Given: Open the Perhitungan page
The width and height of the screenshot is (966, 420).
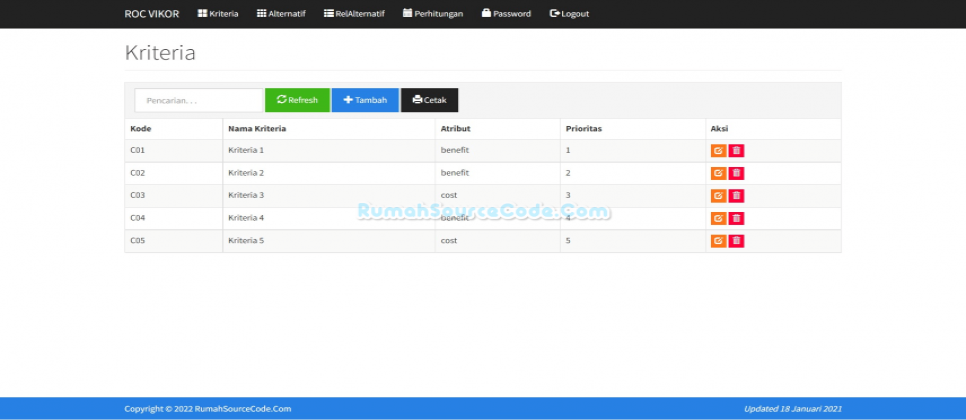Looking at the screenshot, I should 433,14.
